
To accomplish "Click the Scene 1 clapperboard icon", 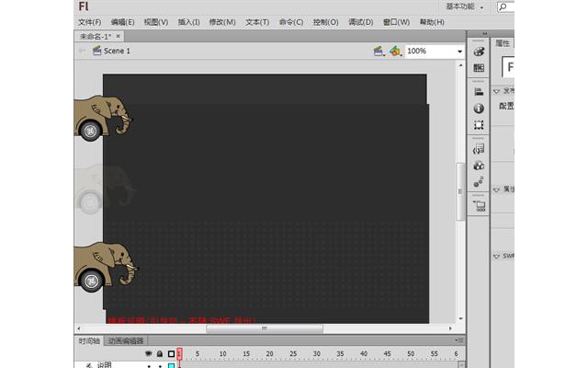I will point(96,51).
